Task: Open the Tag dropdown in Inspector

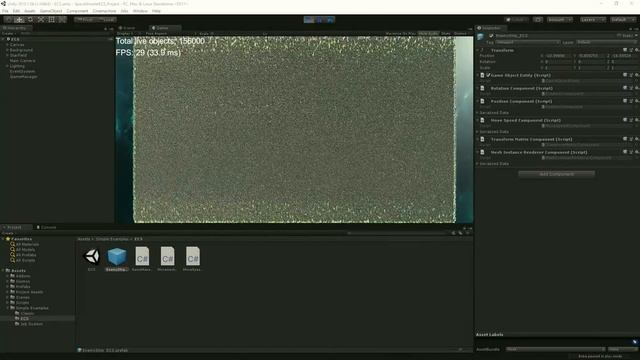Action: (527, 42)
